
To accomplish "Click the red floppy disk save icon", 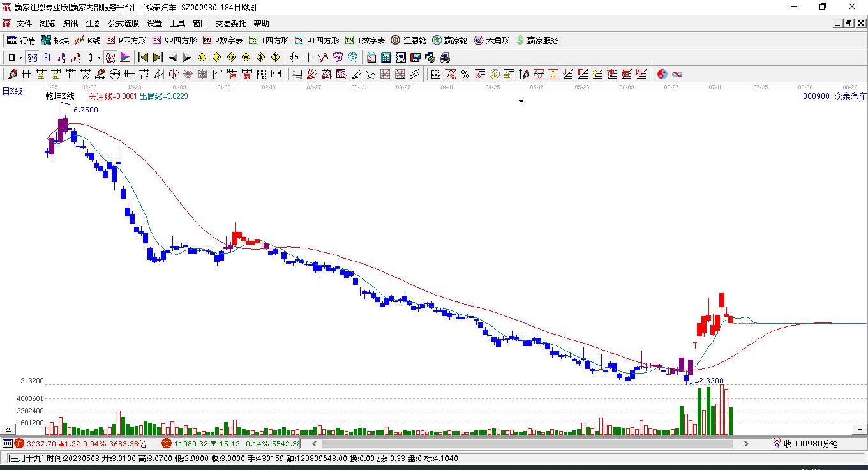I will tap(415, 57).
